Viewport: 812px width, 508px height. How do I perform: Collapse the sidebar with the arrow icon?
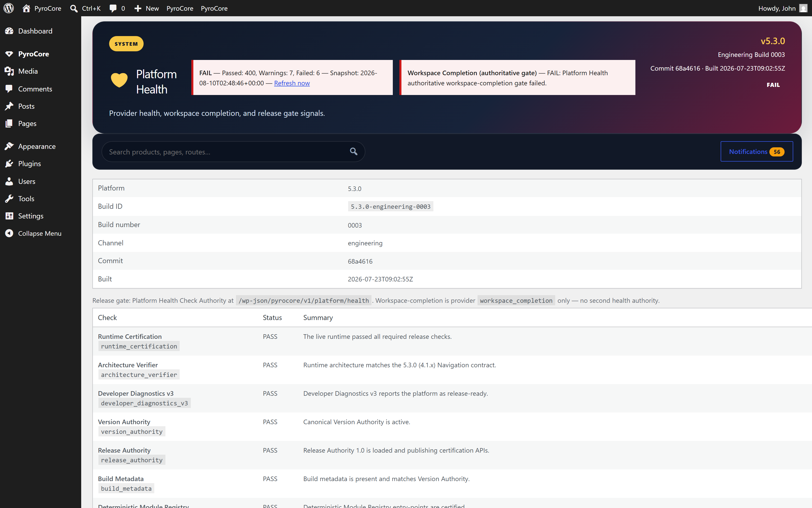pos(9,233)
